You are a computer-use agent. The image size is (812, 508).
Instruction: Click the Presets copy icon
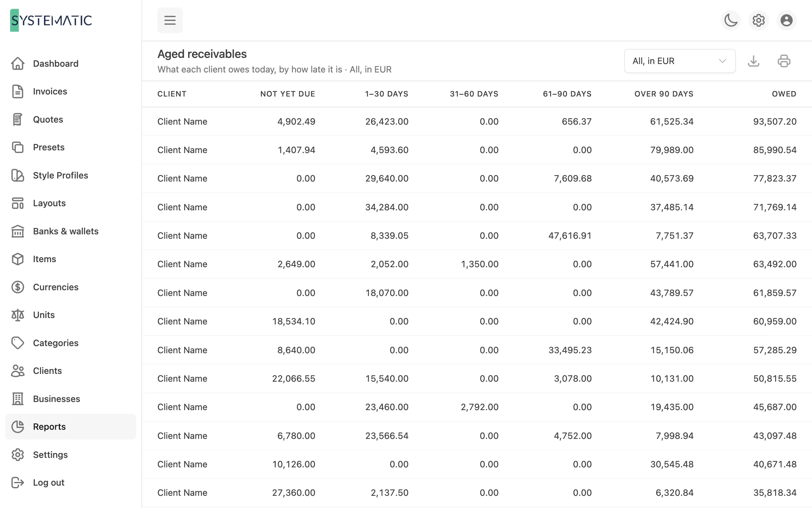click(x=18, y=147)
